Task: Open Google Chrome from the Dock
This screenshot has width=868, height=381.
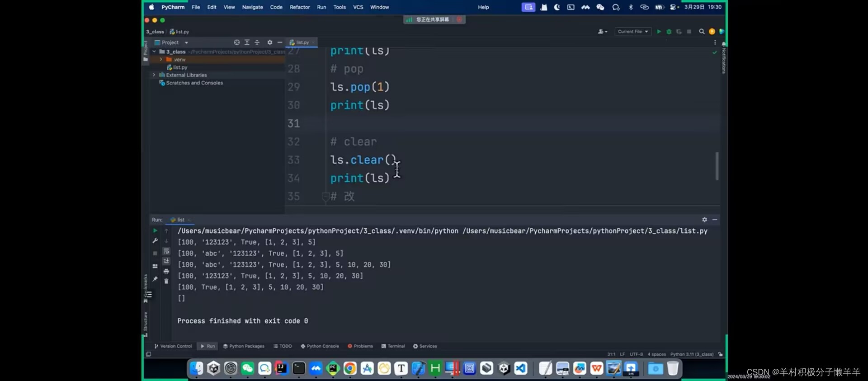Action: point(349,368)
